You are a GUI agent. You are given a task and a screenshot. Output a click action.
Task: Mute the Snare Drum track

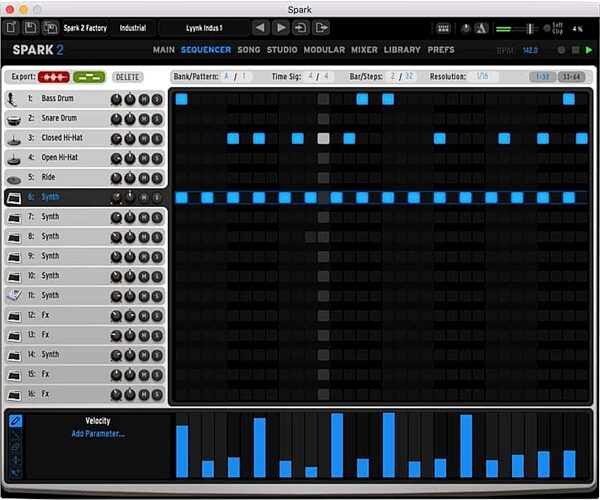144,119
